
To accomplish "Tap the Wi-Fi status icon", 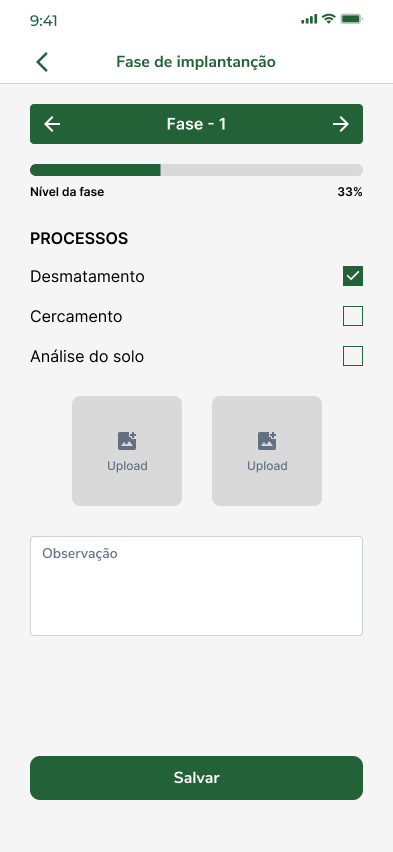I will 328,19.
